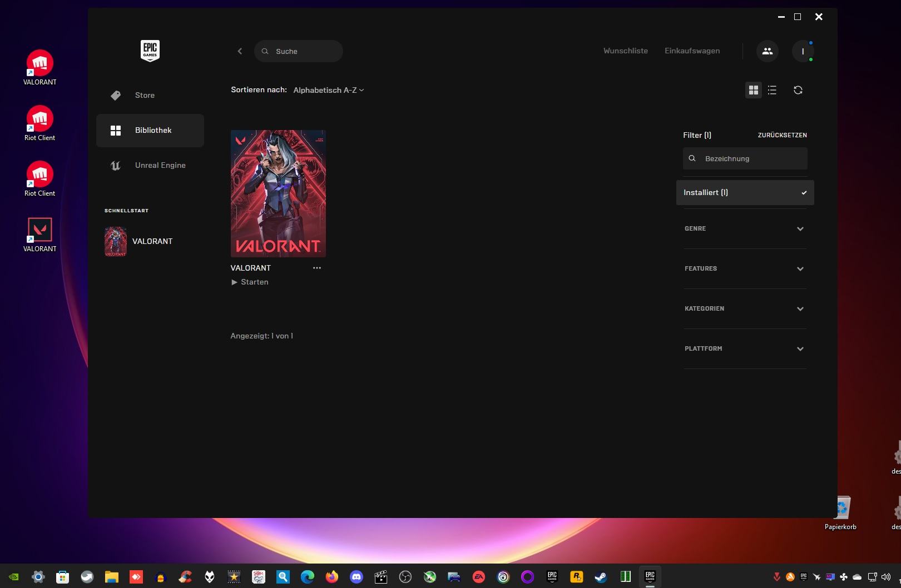Toggle the Installiert filter checkbox
The image size is (901, 588).
click(x=745, y=192)
